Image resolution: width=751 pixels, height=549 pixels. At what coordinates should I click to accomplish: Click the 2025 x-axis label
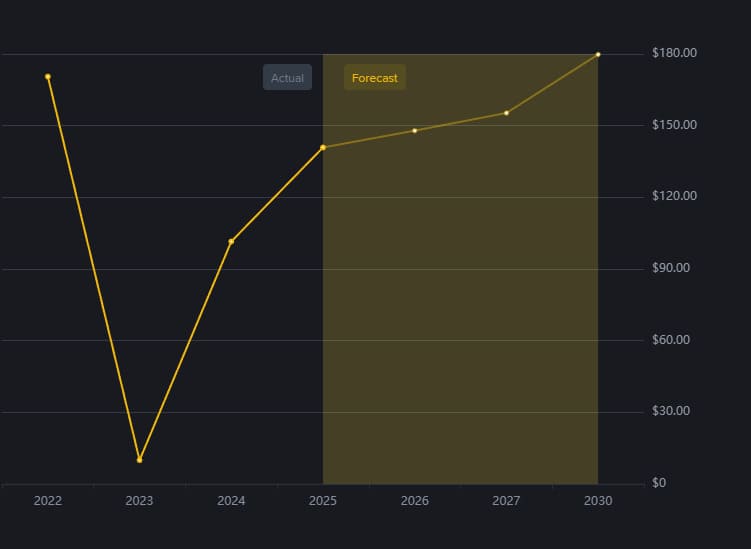click(x=323, y=500)
